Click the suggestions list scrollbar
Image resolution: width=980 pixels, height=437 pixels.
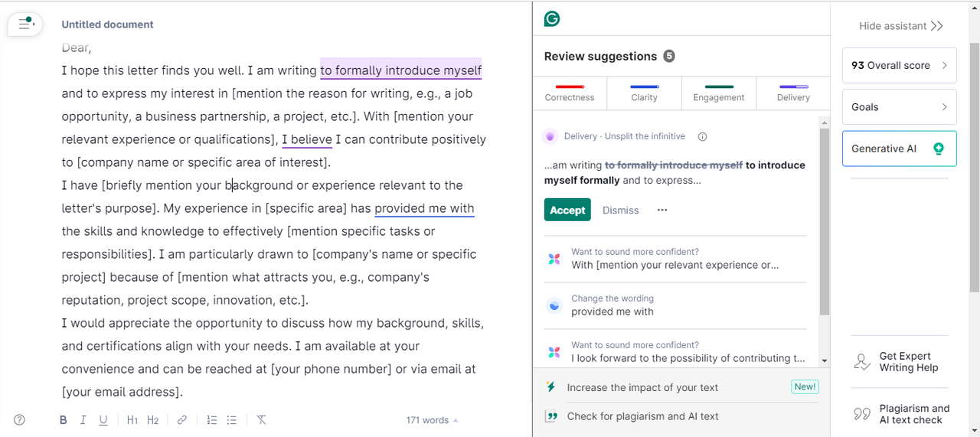pyautogui.click(x=824, y=222)
